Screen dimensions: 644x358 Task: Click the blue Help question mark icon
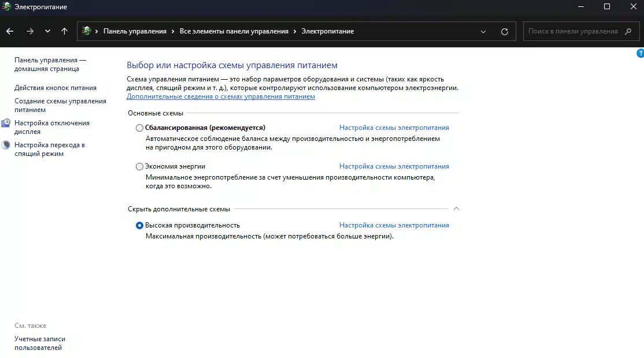[x=640, y=53]
